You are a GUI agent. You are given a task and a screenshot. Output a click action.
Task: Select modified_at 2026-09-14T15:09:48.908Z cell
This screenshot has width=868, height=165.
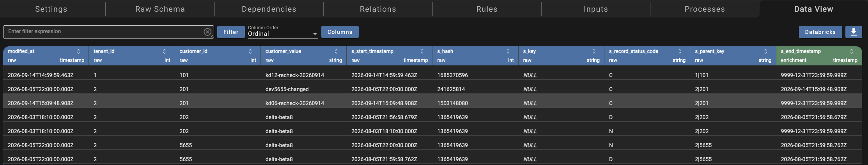[41, 103]
